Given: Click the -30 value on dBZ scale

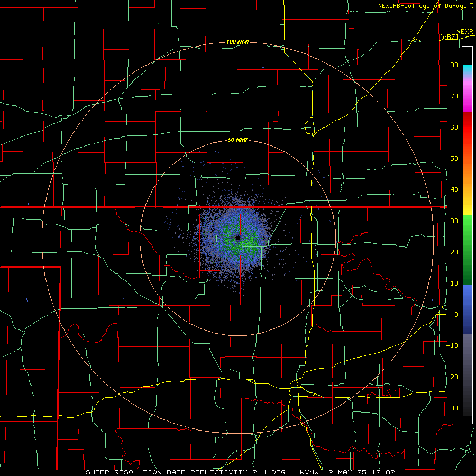Looking at the screenshot, I should click(x=452, y=408).
